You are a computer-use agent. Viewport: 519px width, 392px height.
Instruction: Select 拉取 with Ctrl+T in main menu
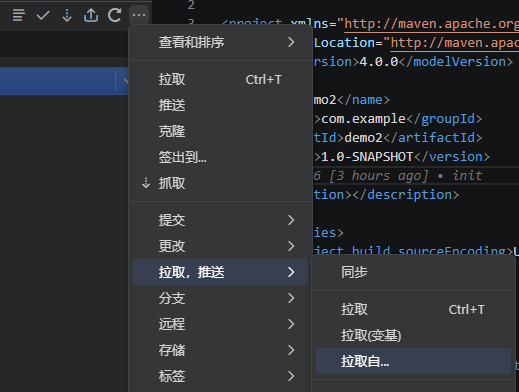[220, 79]
